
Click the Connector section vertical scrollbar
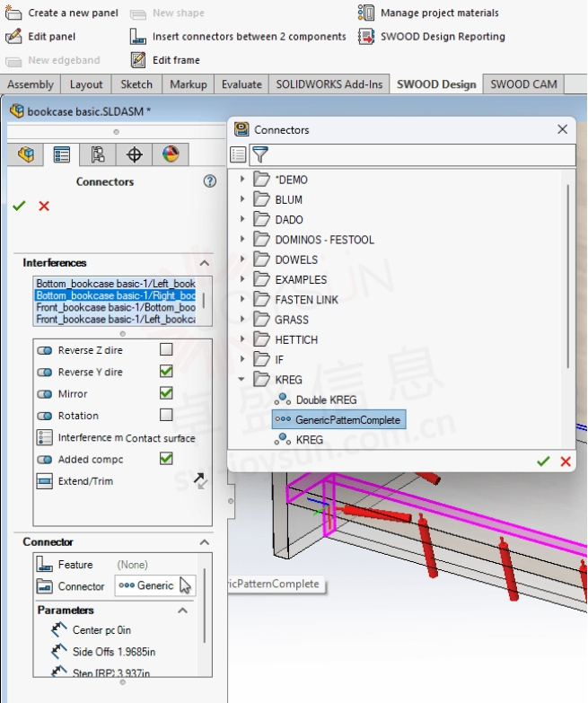tap(205, 605)
